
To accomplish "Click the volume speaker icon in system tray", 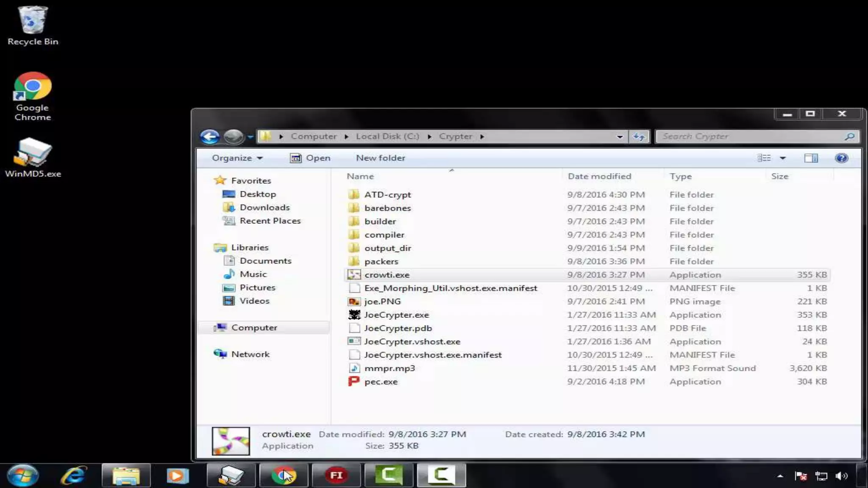I will [840, 476].
